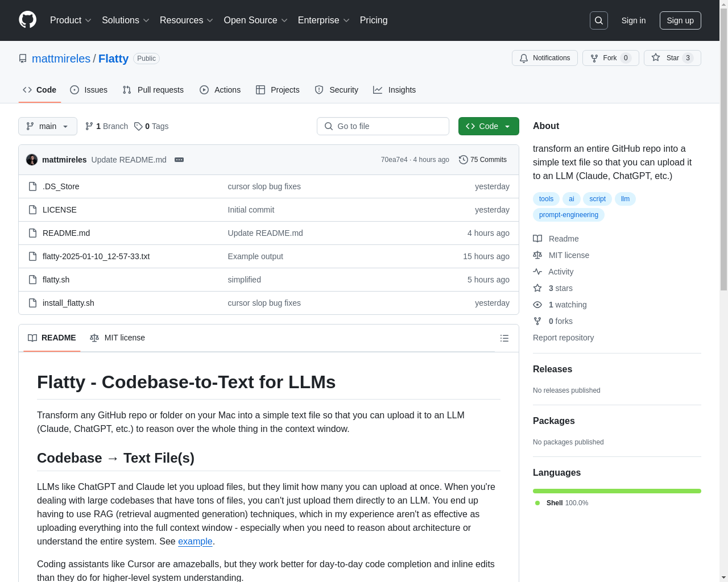Screen dimensions: 728x582
Task: Click the 'prompt-engineering' topic tag
Action: click(x=569, y=215)
